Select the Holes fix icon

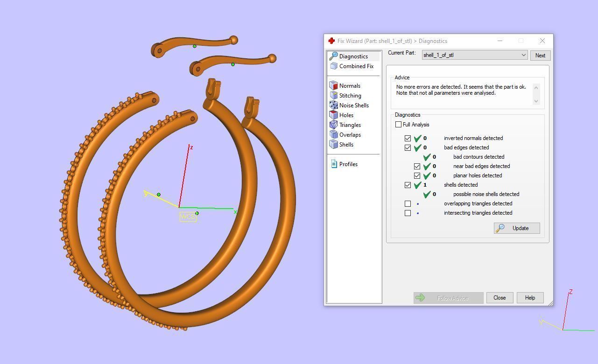click(x=333, y=115)
